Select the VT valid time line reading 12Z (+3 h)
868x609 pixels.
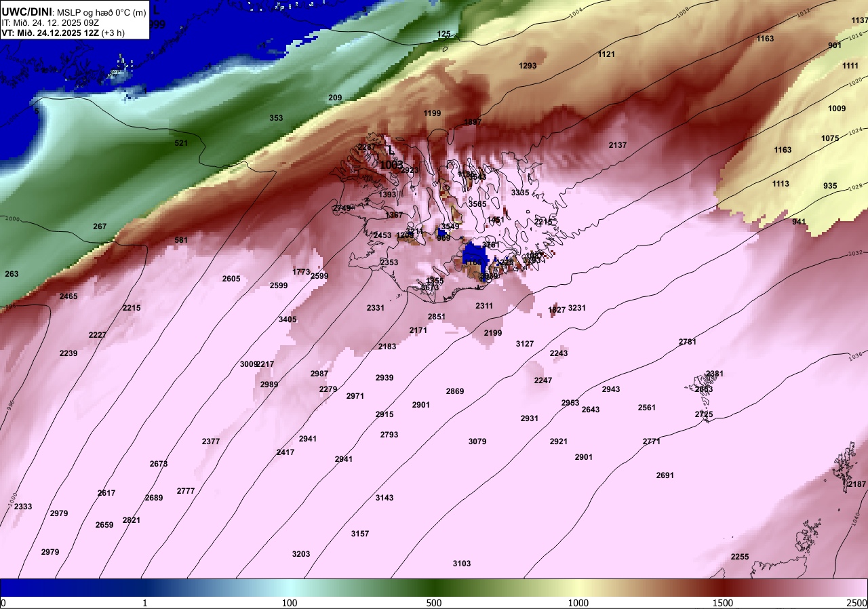click(x=62, y=32)
